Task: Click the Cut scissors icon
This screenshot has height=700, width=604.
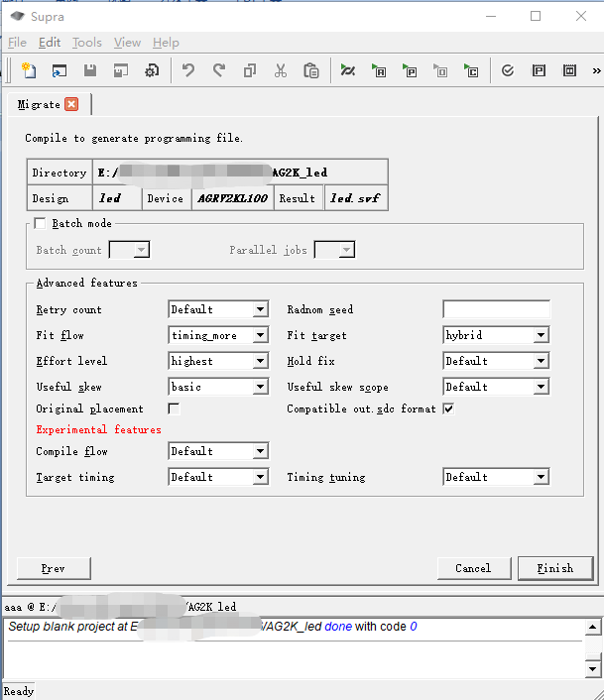Action: (x=281, y=70)
